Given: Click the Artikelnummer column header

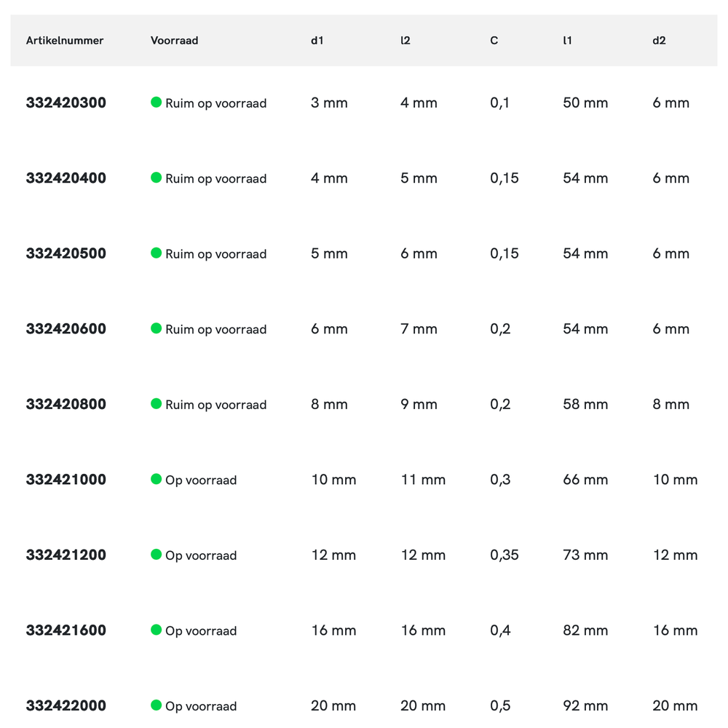Looking at the screenshot, I should click(x=65, y=41).
